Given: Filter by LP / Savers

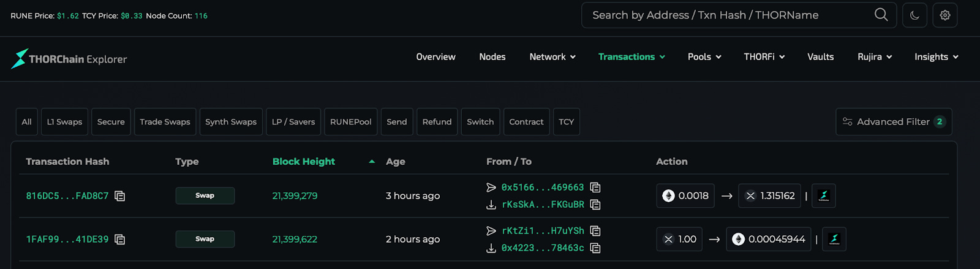Looking at the screenshot, I should [293, 122].
